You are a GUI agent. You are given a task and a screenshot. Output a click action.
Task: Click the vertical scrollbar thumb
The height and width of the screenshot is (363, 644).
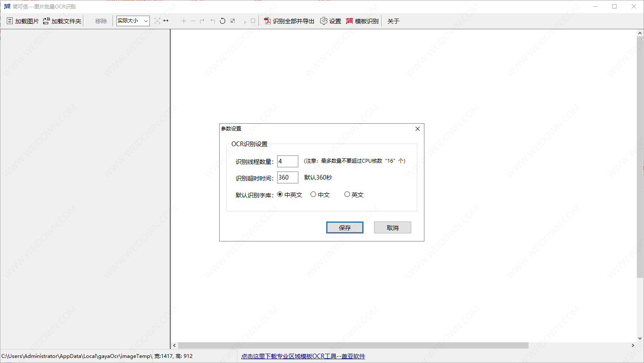(640, 157)
